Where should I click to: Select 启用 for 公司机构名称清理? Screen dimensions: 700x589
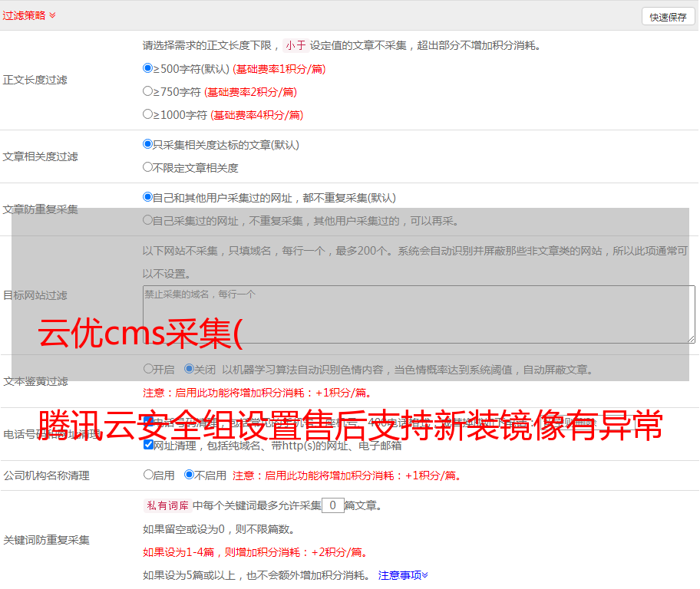click(148, 475)
